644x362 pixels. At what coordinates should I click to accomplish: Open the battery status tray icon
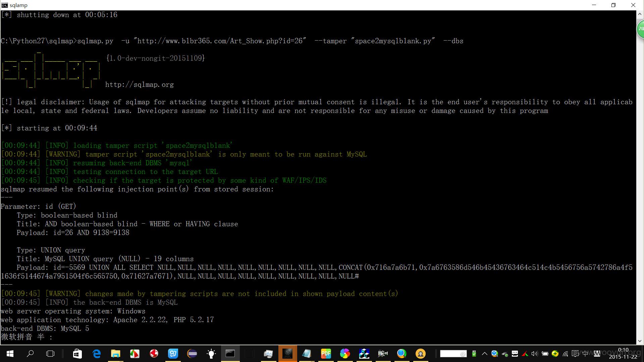click(545, 354)
